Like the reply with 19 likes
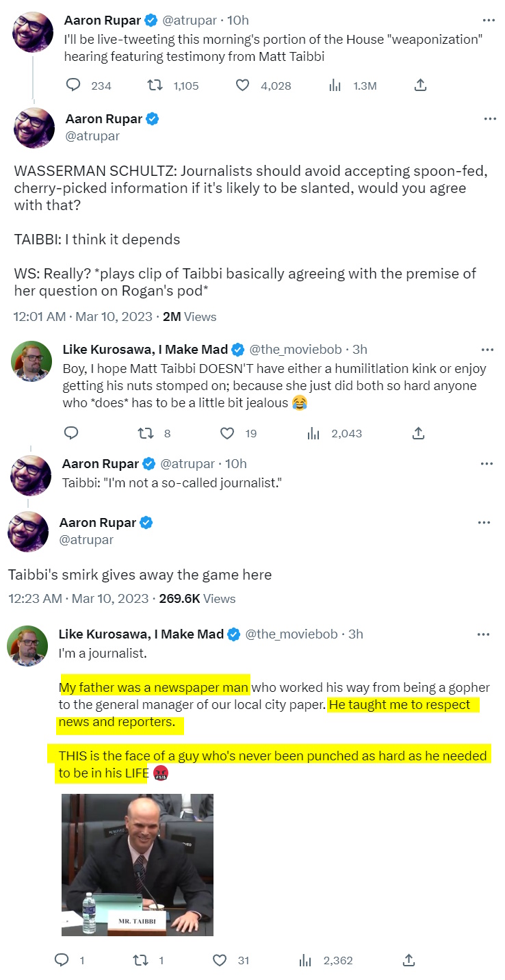The image size is (505, 980). (227, 433)
